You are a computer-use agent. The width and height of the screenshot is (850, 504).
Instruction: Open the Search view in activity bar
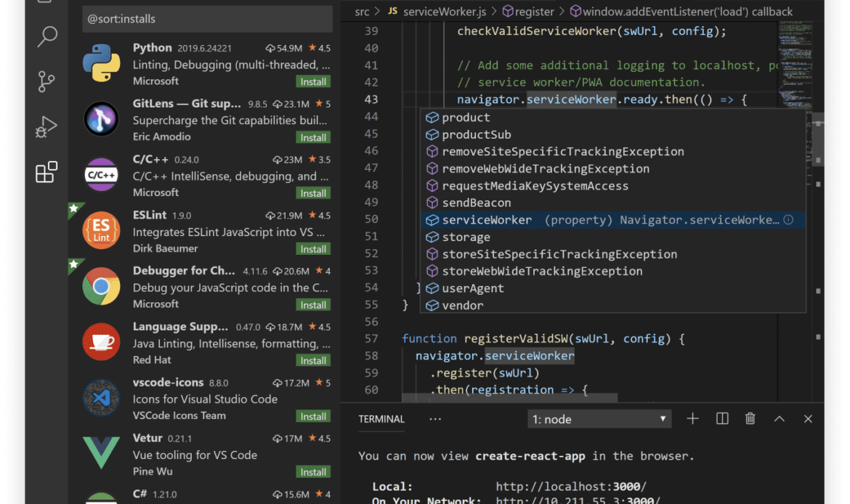click(x=46, y=36)
